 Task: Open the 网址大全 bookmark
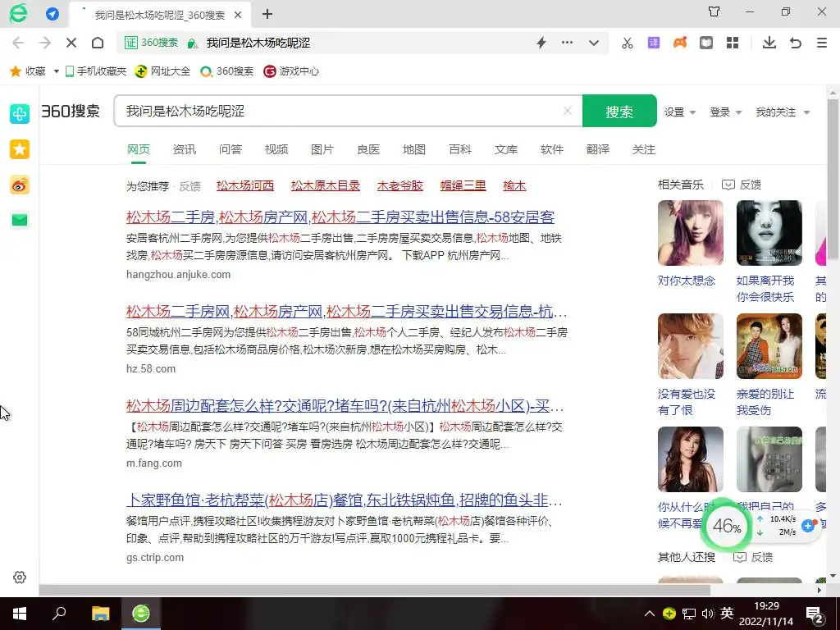pos(162,71)
